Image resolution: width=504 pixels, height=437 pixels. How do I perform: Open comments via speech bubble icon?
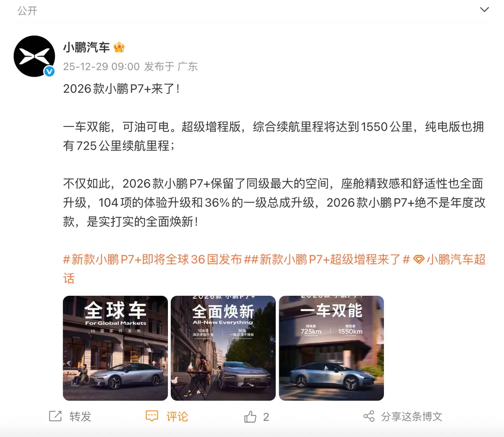pyautogui.click(x=152, y=416)
